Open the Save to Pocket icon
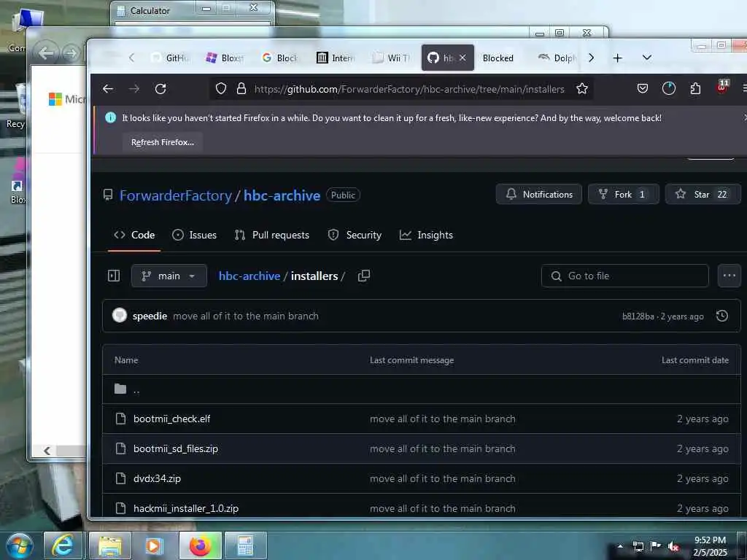747x560 pixels. click(642, 88)
